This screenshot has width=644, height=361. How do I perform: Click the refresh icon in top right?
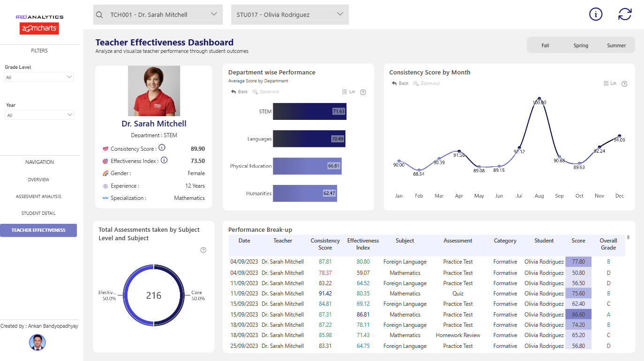(x=625, y=14)
